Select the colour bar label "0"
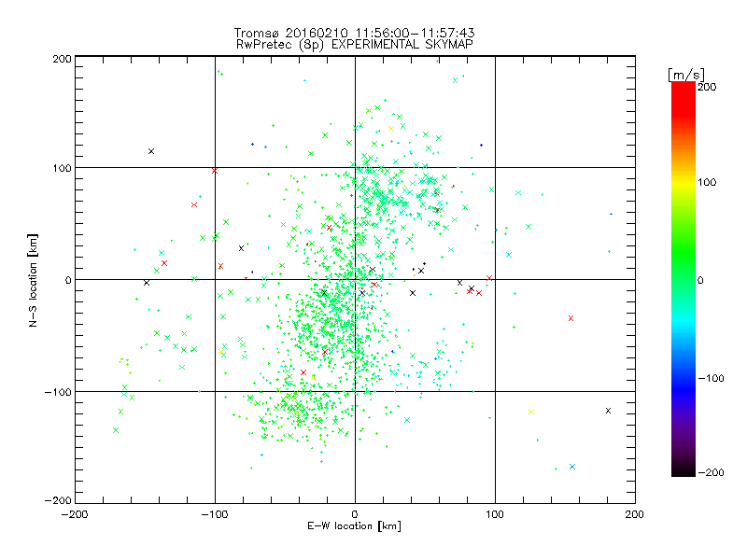This screenshot has width=747, height=560. 700,280
